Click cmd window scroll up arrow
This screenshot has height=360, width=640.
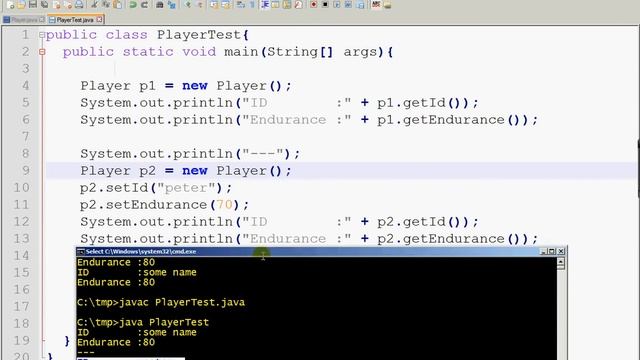561,262
